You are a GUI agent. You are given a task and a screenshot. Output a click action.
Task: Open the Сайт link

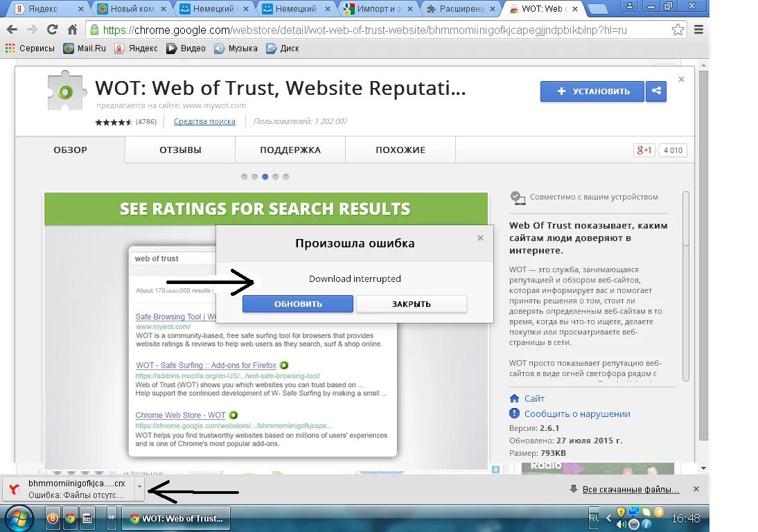(x=534, y=398)
